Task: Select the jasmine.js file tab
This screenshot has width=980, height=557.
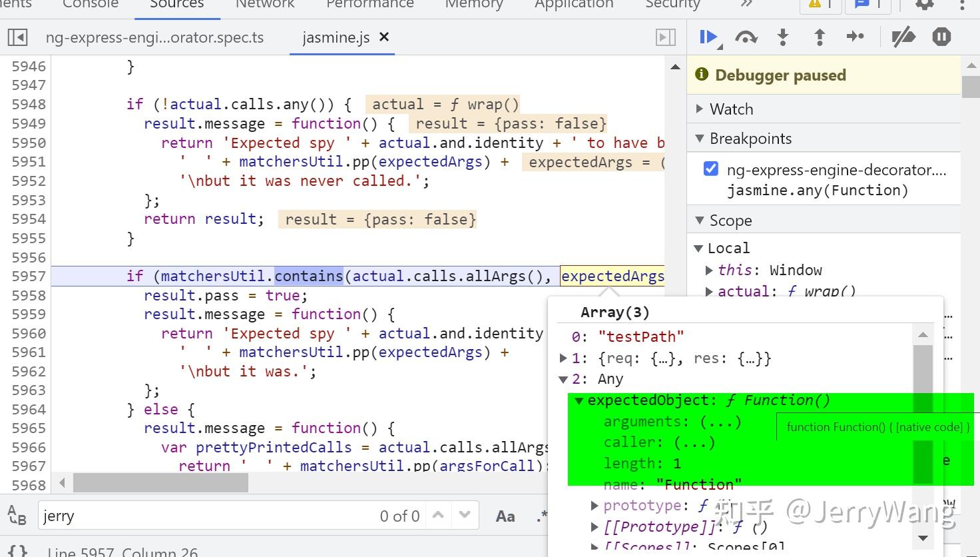Action: point(336,37)
